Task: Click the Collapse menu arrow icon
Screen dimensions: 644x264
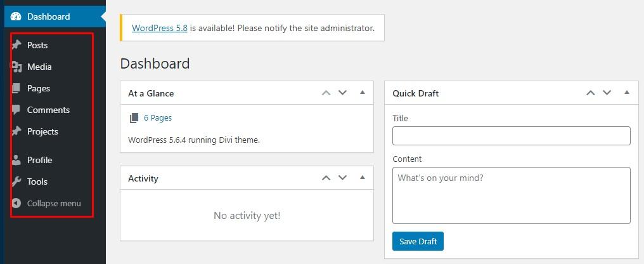Action: 16,203
